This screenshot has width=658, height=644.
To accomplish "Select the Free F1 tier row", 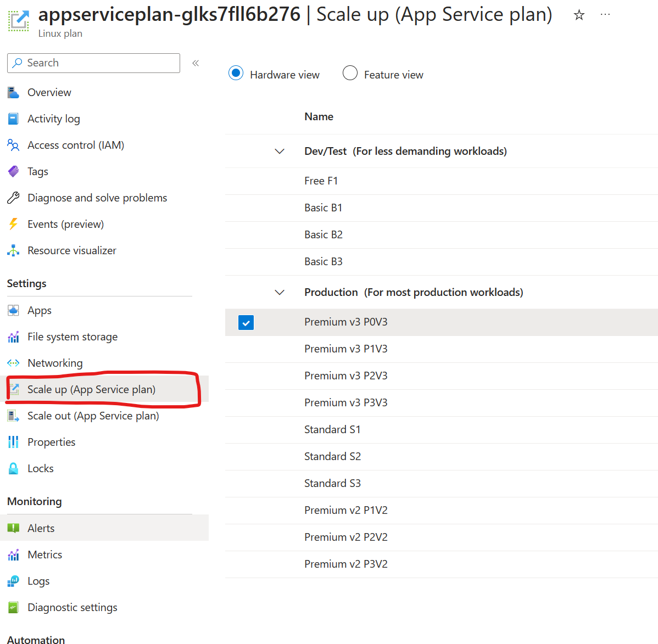I will coord(442,181).
